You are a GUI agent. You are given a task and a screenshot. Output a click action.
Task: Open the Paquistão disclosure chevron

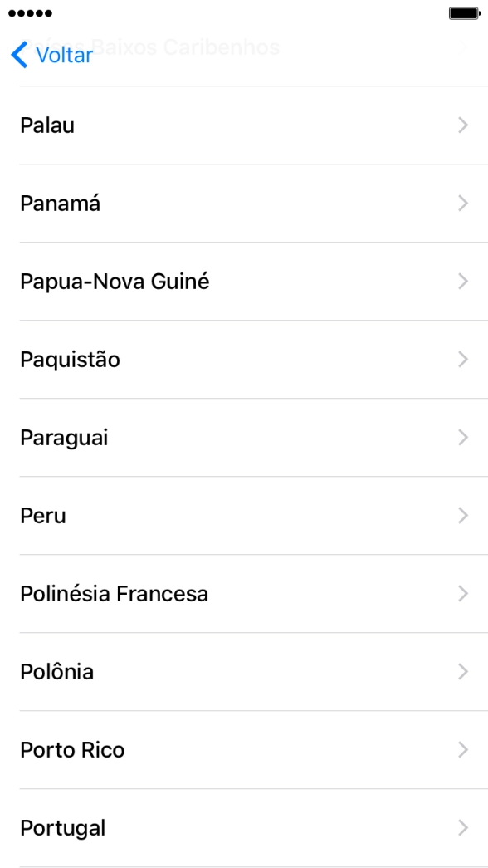pos(464,359)
